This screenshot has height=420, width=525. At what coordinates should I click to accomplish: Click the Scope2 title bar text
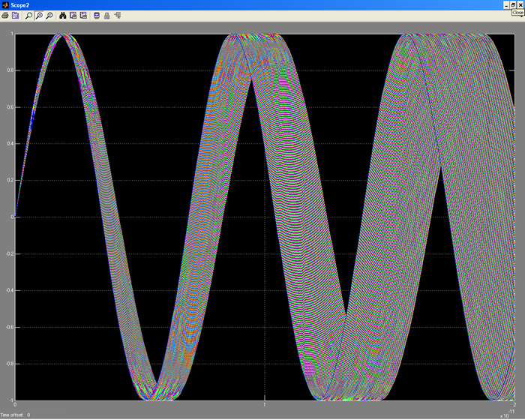click(x=19, y=4)
